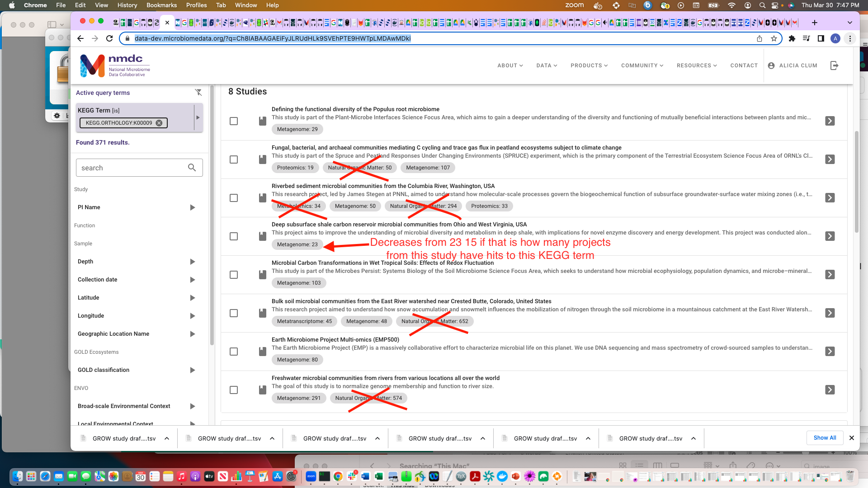The height and width of the screenshot is (488, 868).
Task: Click the Show All downloads button
Action: coord(825,437)
